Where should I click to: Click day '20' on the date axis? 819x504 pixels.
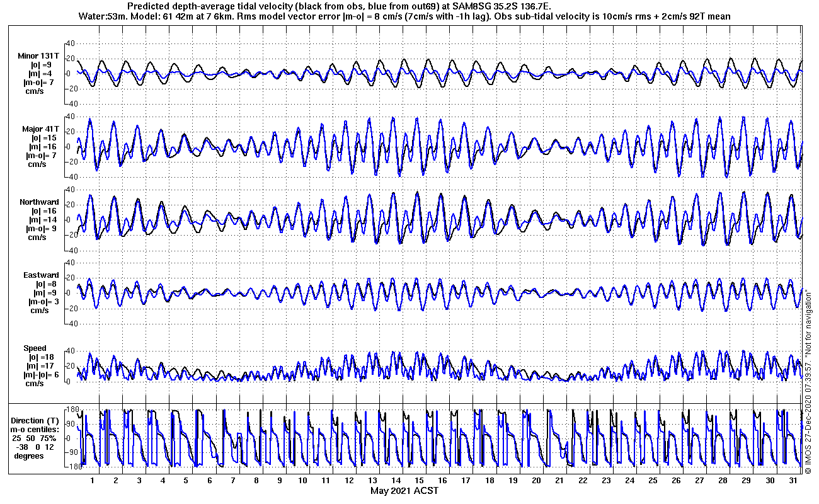(536, 481)
